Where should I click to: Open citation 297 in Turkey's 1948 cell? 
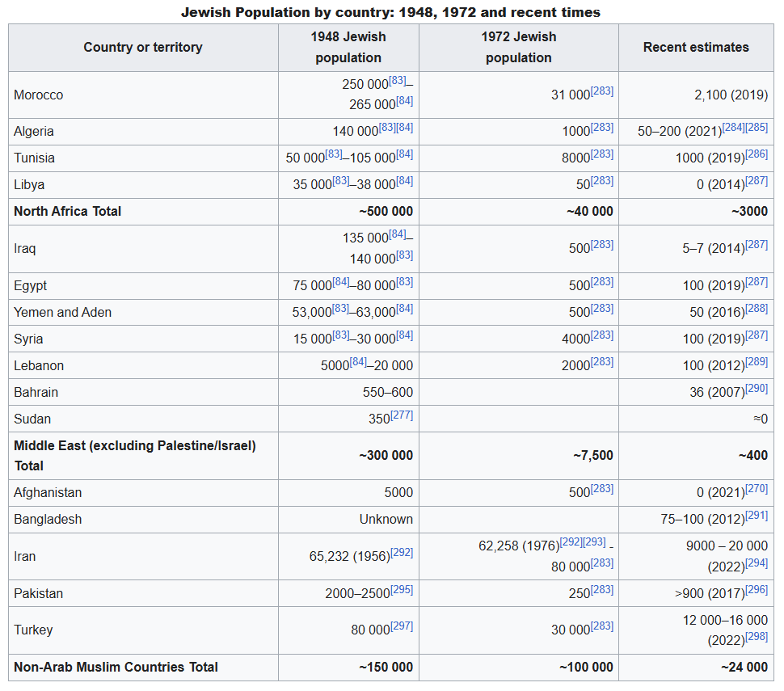[x=402, y=626]
